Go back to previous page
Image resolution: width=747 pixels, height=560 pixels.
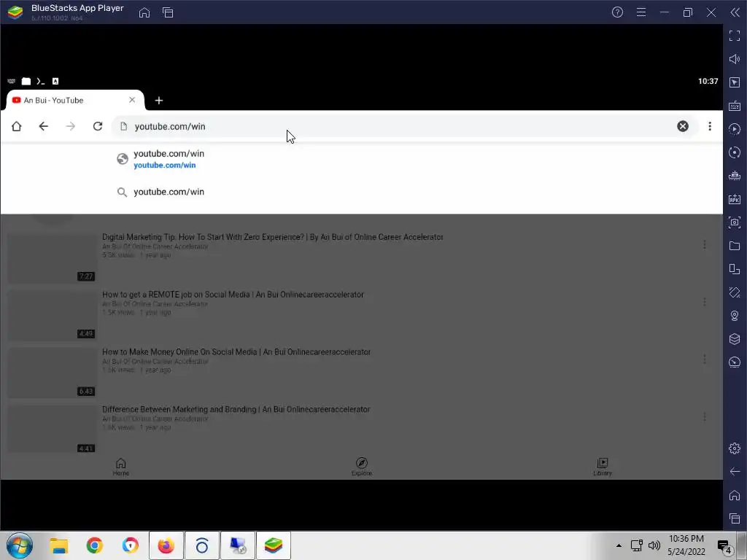[x=43, y=126]
